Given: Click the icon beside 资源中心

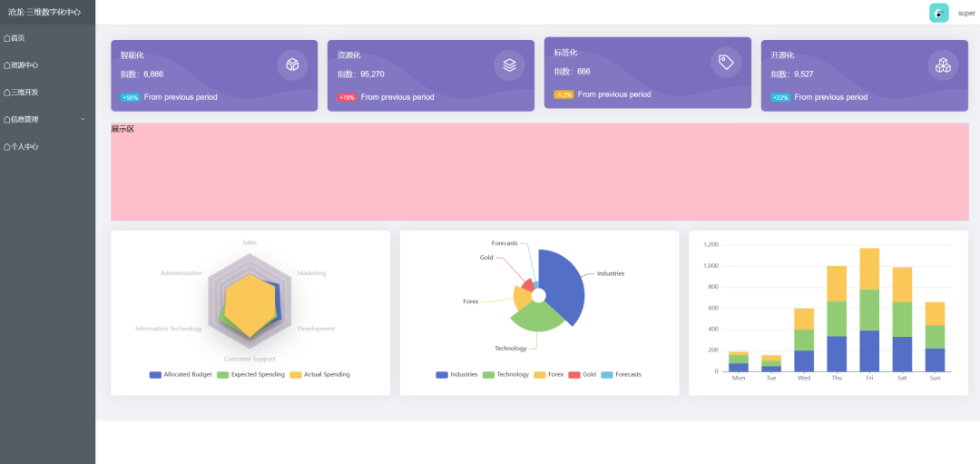Looking at the screenshot, I should 7,65.
